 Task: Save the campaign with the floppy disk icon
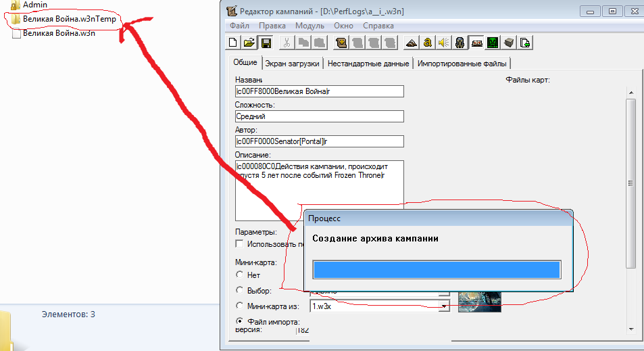[x=266, y=43]
